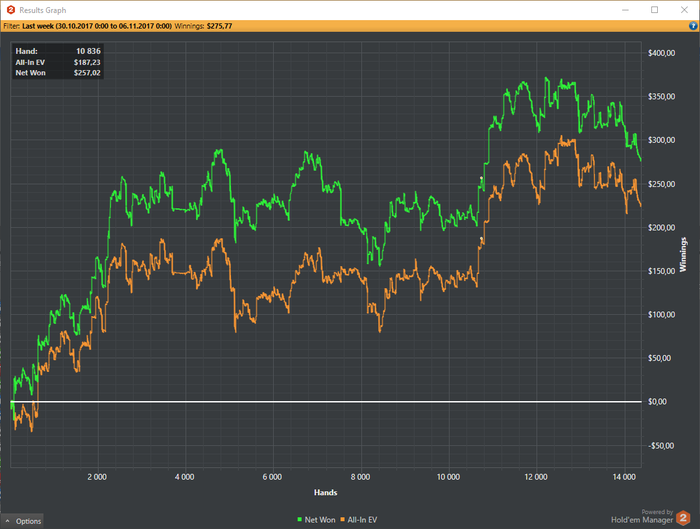Click the vertical Winnings axis title
700x529 pixels.
pyautogui.click(x=683, y=254)
